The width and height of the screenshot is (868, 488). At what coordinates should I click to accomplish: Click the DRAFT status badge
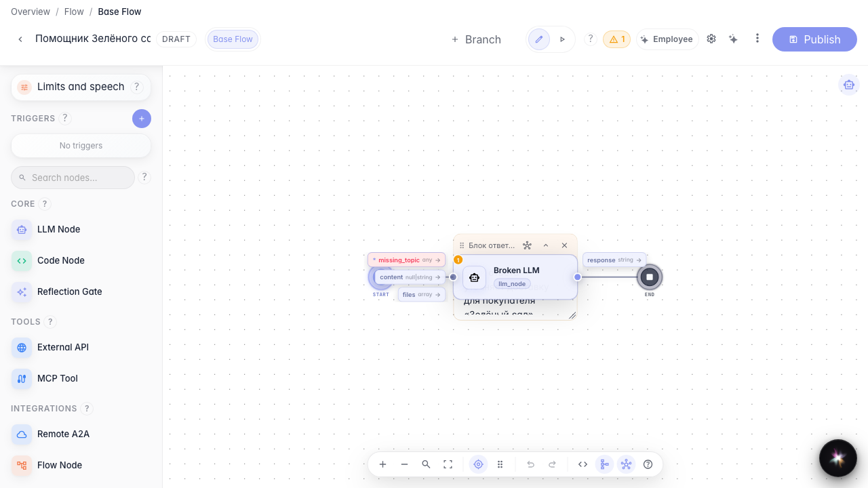coord(176,39)
